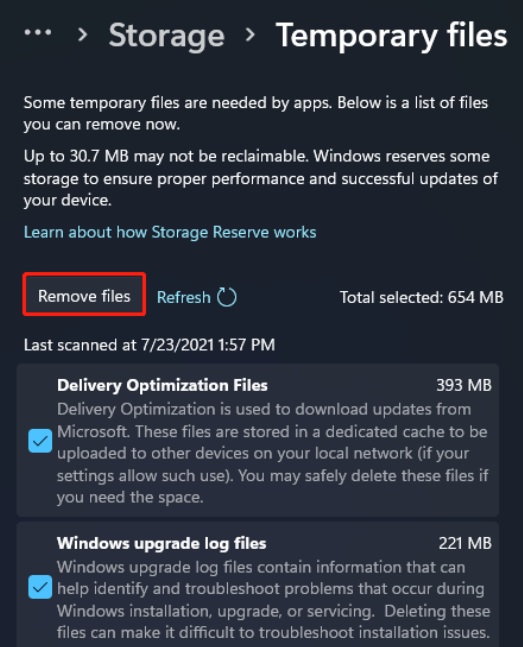Screen dimensions: 523x647
Task: Select the Windows upgrade log files heading
Action: pos(161,543)
